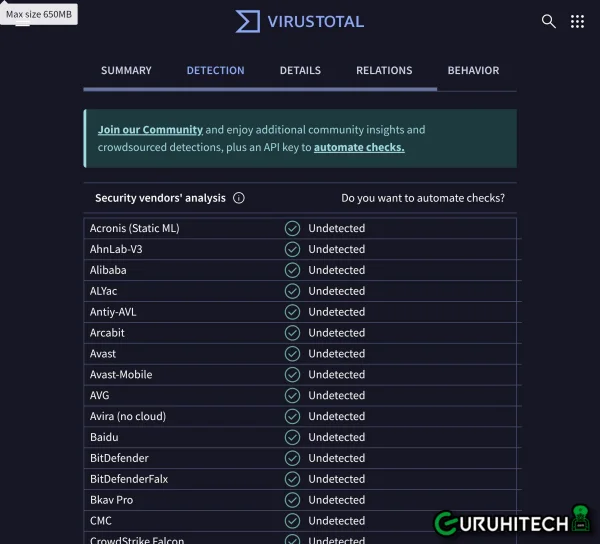Image resolution: width=600 pixels, height=544 pixels.
Task: Select the Acronis (Static ML) vendor name
Action: [135, 228]
